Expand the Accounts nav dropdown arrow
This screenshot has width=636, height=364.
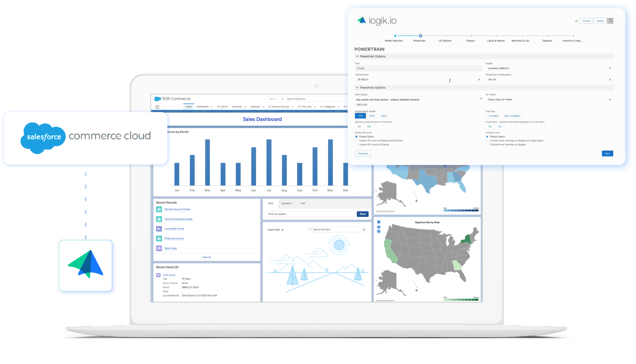(245, 107)
